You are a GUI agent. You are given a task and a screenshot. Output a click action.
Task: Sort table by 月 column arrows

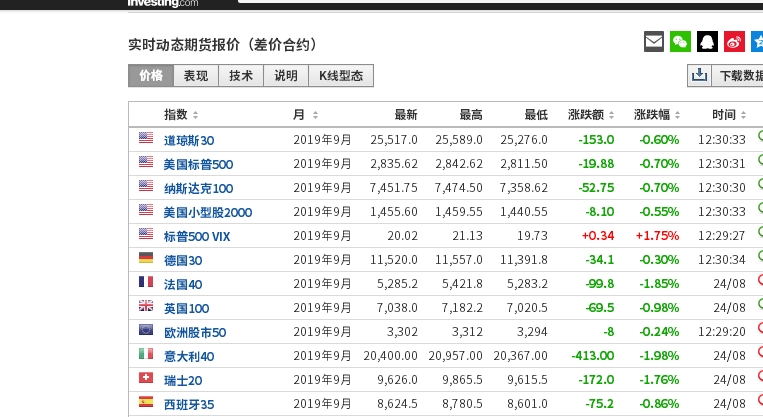click(315, 115)
